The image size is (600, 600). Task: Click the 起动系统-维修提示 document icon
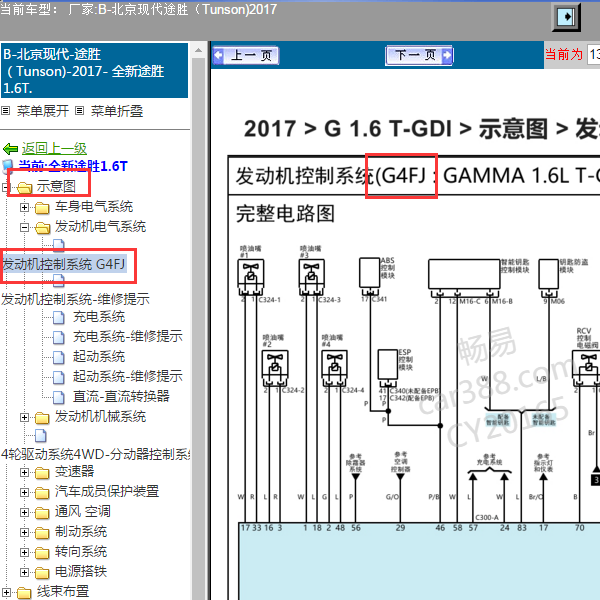[59, 377]
